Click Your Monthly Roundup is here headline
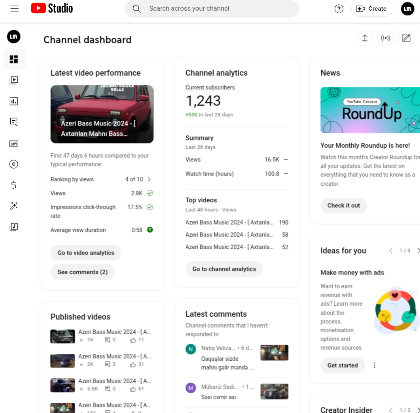420x413 pixels. (x=365, y=145)
